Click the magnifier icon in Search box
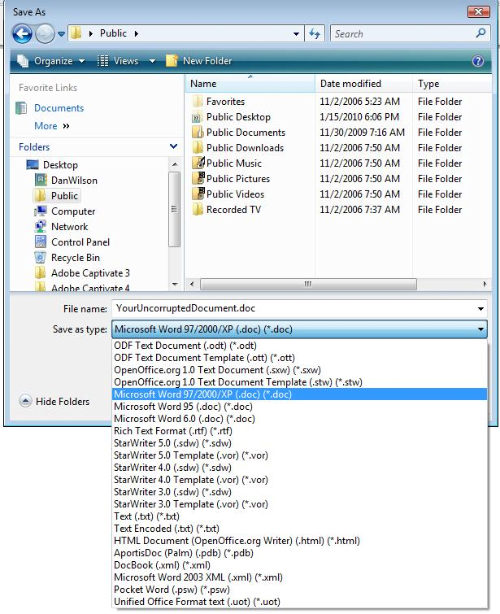This screenshot has height=614, width=500. click(481, 33)
